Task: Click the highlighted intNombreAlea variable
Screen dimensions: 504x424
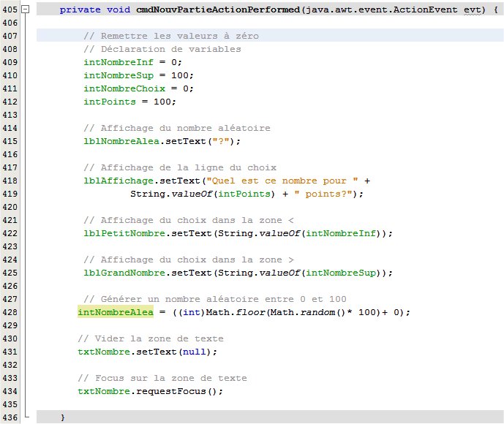Action: (x=116, y=312)
